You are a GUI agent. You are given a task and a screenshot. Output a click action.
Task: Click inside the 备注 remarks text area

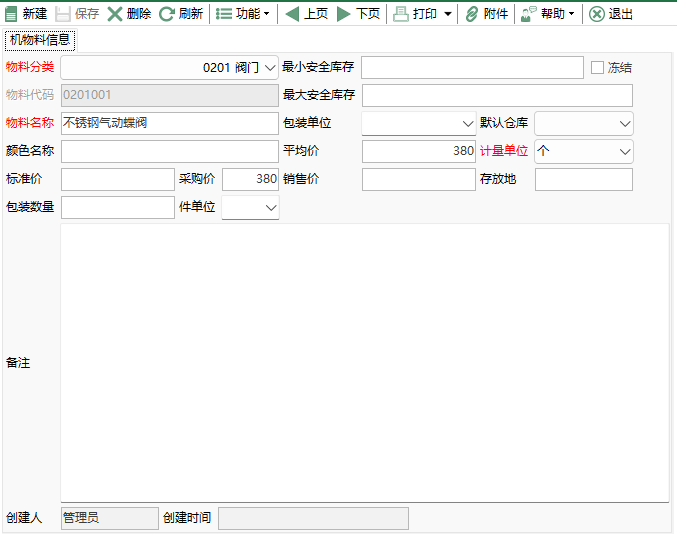coord(365,362)
